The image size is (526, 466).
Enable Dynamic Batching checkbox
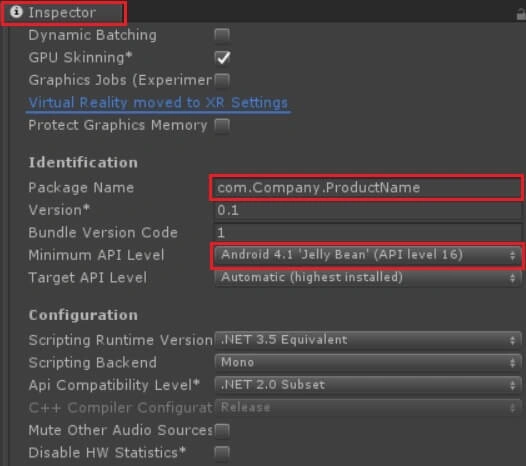(x=222, y=35)
